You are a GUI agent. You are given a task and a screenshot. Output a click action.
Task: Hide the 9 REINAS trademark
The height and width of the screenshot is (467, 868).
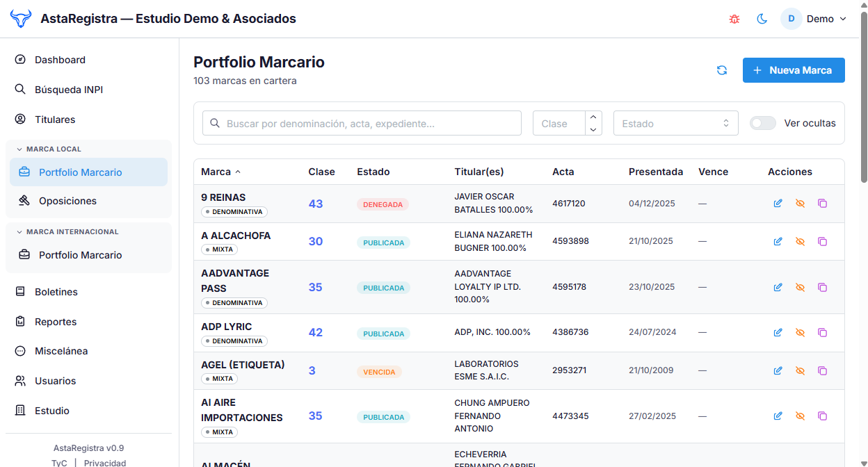(x=800, y=204)
